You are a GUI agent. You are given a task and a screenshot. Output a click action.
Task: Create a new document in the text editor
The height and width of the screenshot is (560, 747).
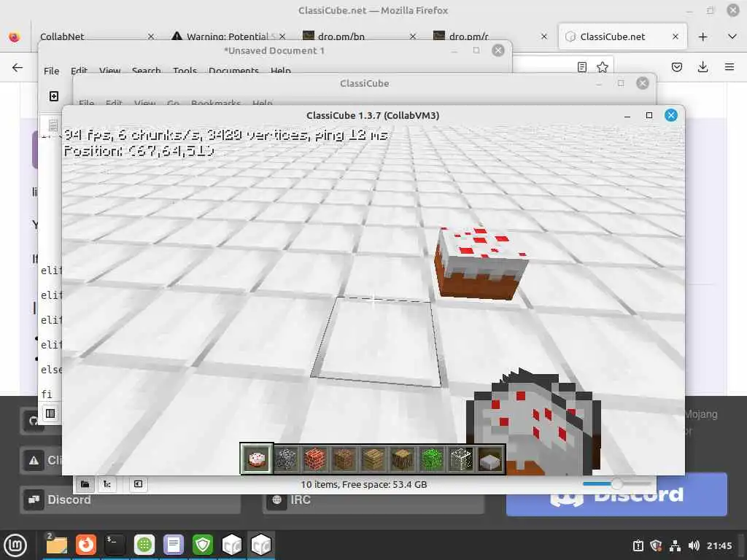click(54, 96)
